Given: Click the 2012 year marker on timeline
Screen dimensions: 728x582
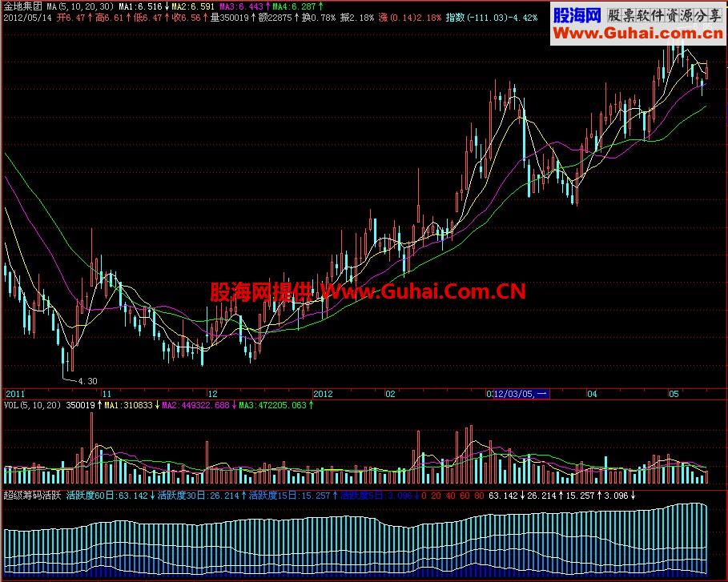Looking at the screenshot, I should [323, 394].
